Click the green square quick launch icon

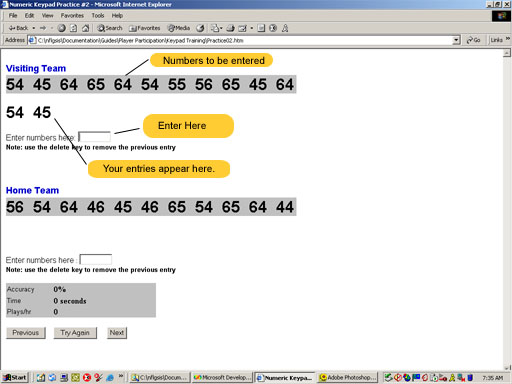[76, 378]
